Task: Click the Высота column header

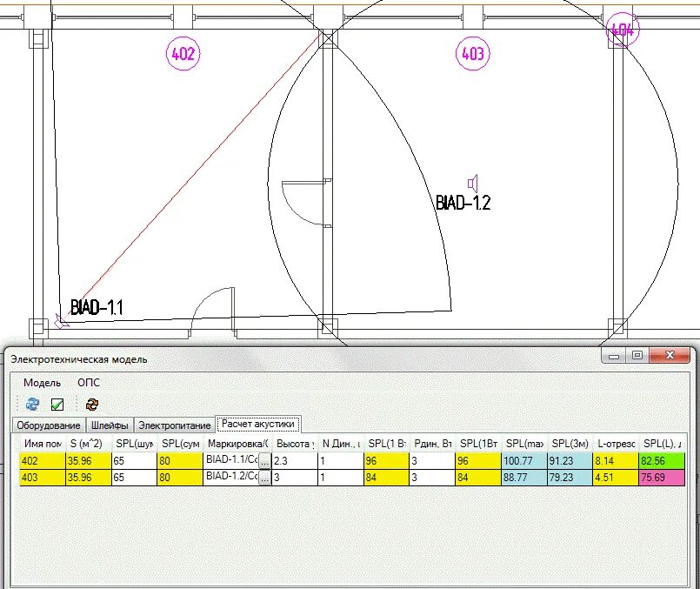Action: click(x=295, y=444)
